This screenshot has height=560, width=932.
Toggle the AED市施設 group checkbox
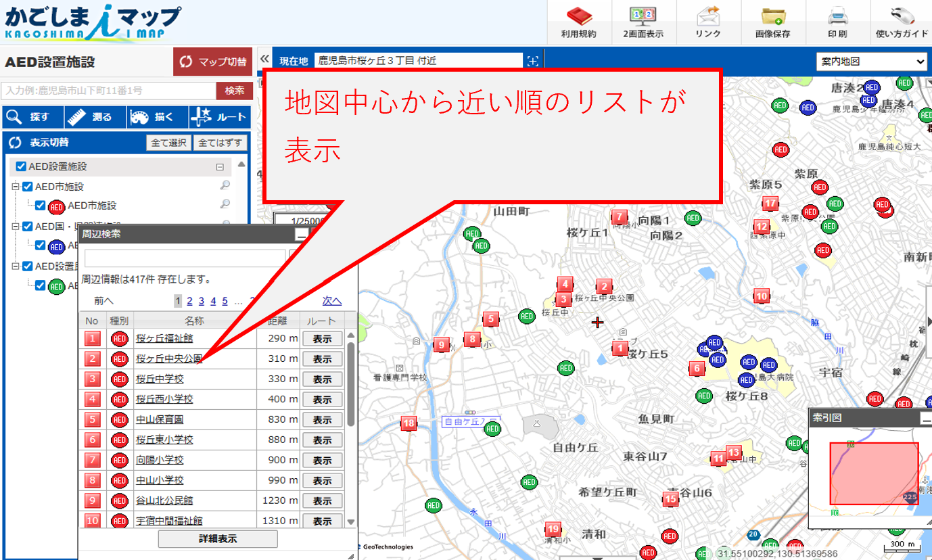(x=28, y=187)
